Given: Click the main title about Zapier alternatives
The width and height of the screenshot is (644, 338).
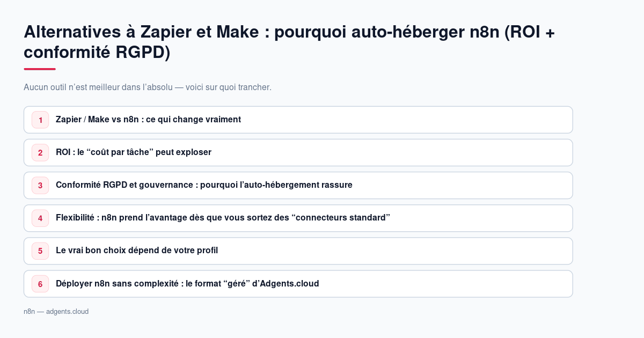Looking at the screenshot, I should pyautogui.click(x=289, y=42).
